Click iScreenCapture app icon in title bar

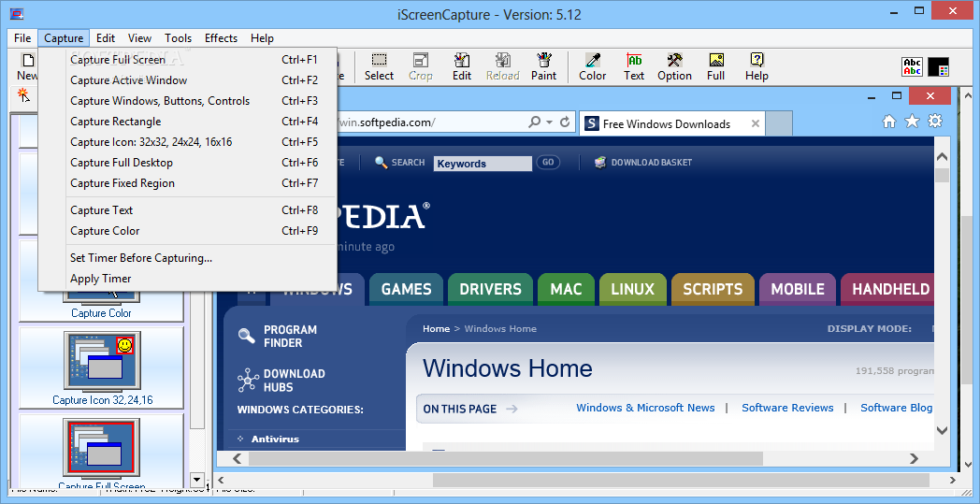(x=17, y=13)
